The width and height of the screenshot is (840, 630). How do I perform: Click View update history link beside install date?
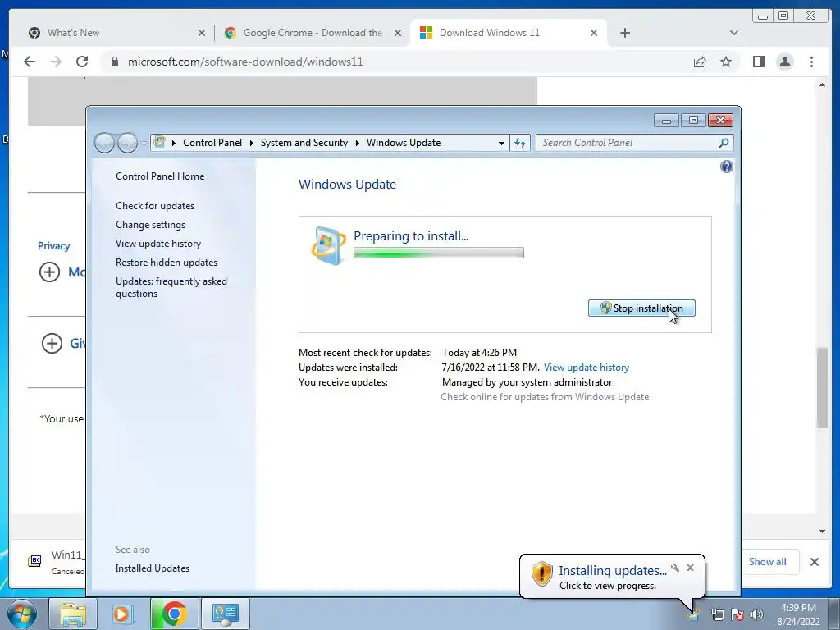tap(586, 367)
